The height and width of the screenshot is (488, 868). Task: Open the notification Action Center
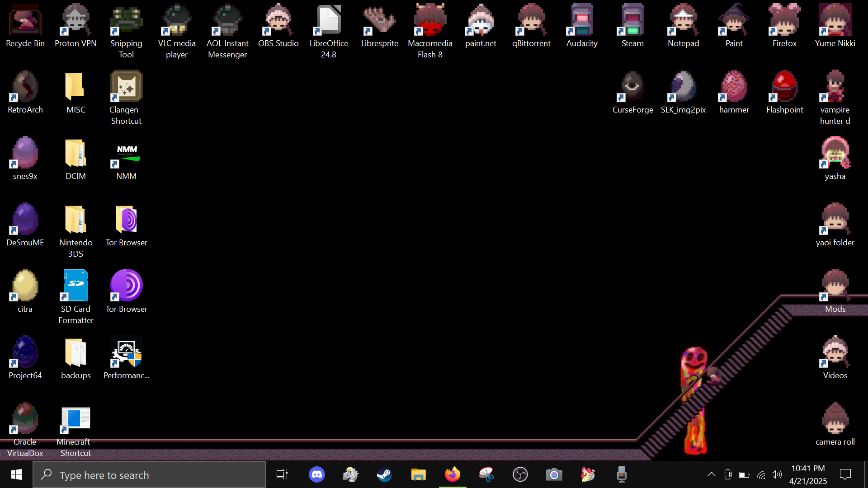pyautogui.click(x=845, y=474)
